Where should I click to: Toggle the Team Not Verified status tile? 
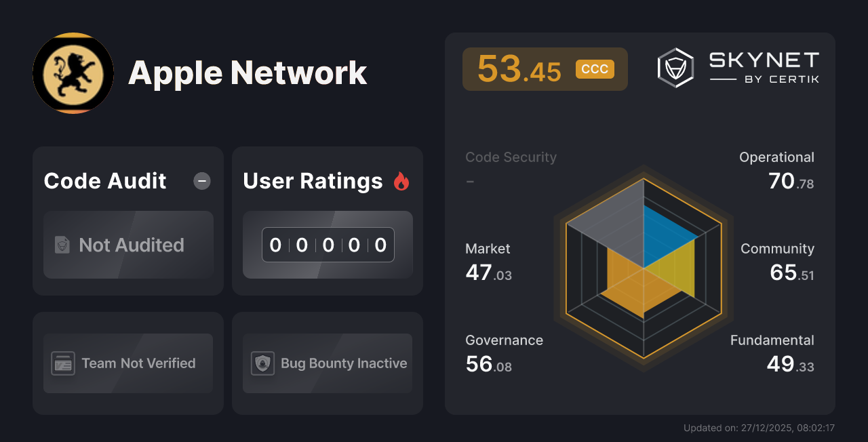[x=127, y=363]
